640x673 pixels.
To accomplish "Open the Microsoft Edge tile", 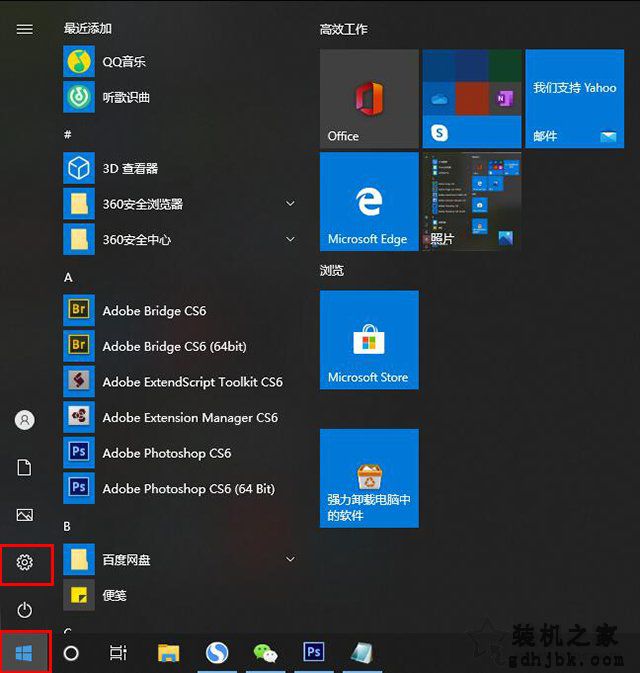I will click(369, 202).
